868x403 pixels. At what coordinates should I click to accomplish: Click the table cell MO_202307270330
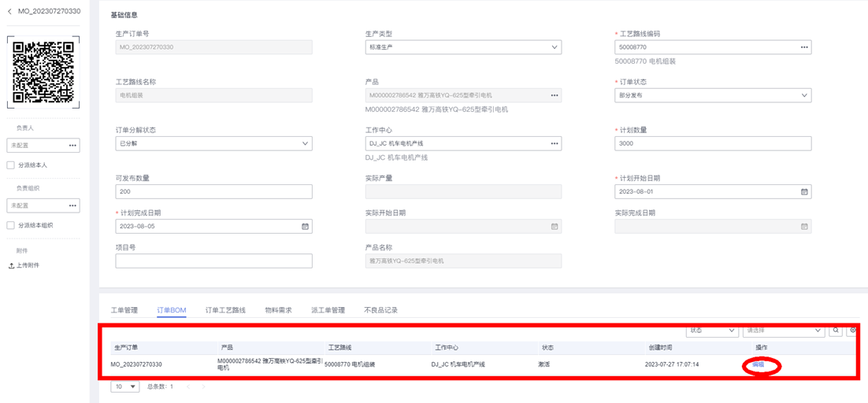point(137,365)
